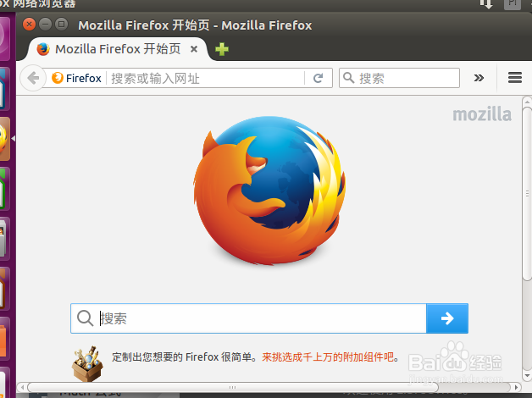The width and height of the screenshot is (532, 398).
Task: Click the network indicator in top panel
Action: coord(486,4)
